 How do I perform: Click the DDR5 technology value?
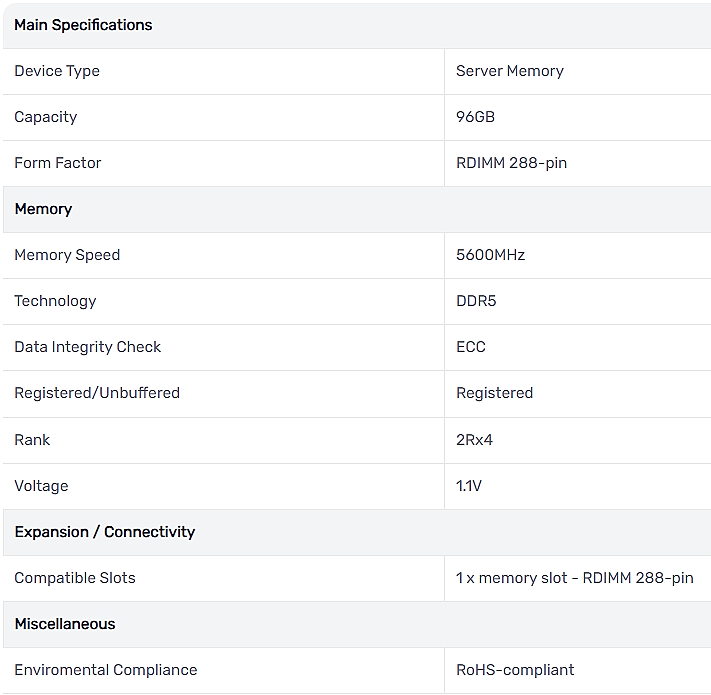coord(476,301)
